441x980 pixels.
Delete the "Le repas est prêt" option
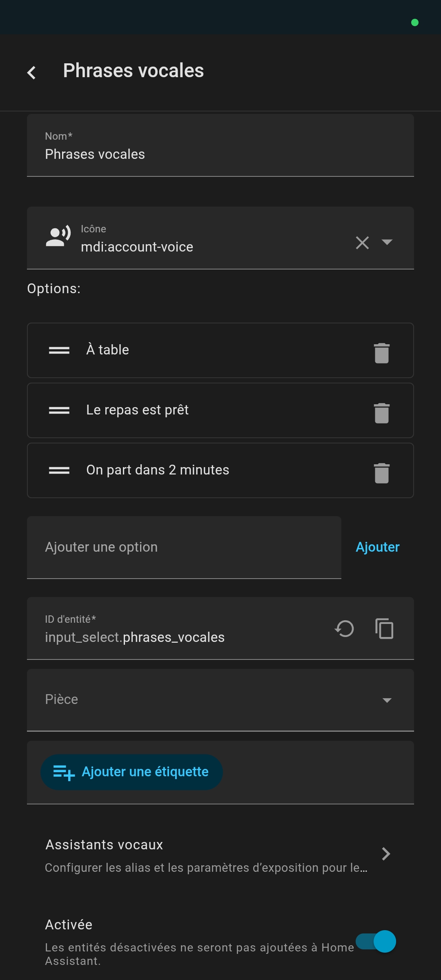click(381, 413)
